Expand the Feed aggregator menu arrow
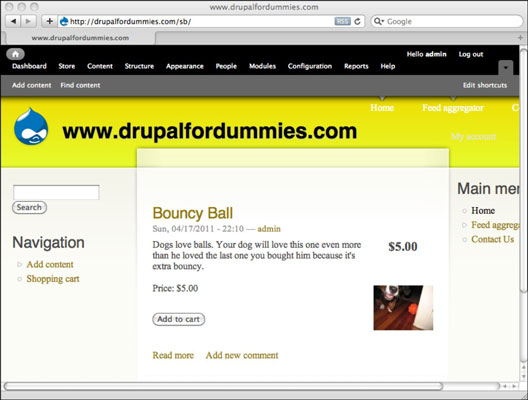The image size is (528, 400). pyautogui.click(x=465, y=225)
